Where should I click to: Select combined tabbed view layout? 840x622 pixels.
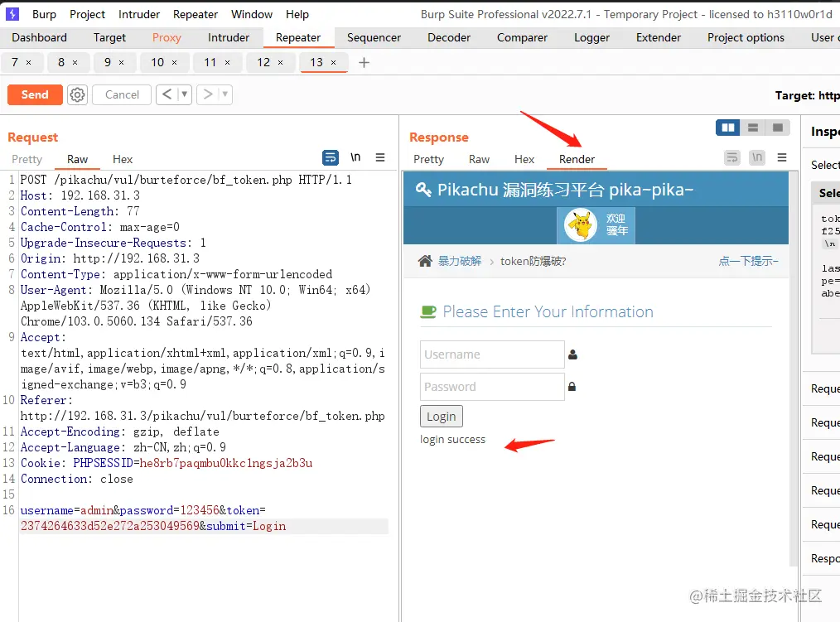click(x=778, y=128)
